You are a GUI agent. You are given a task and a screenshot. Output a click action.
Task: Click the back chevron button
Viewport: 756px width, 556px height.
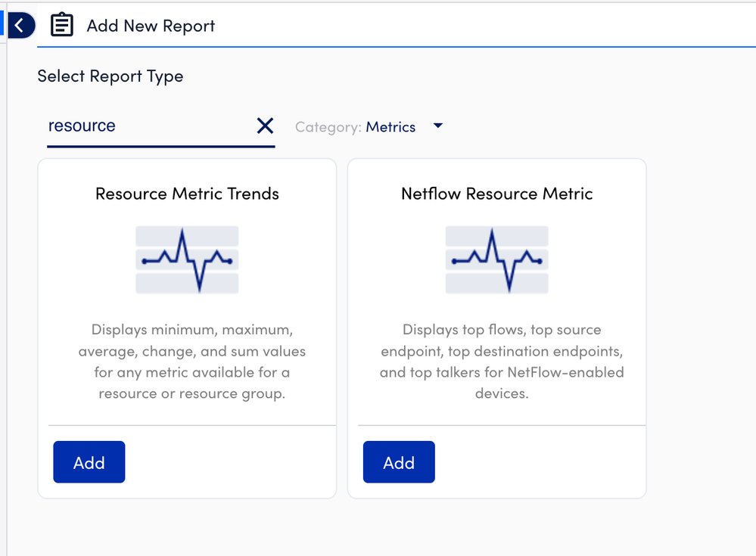pos(20,26)
